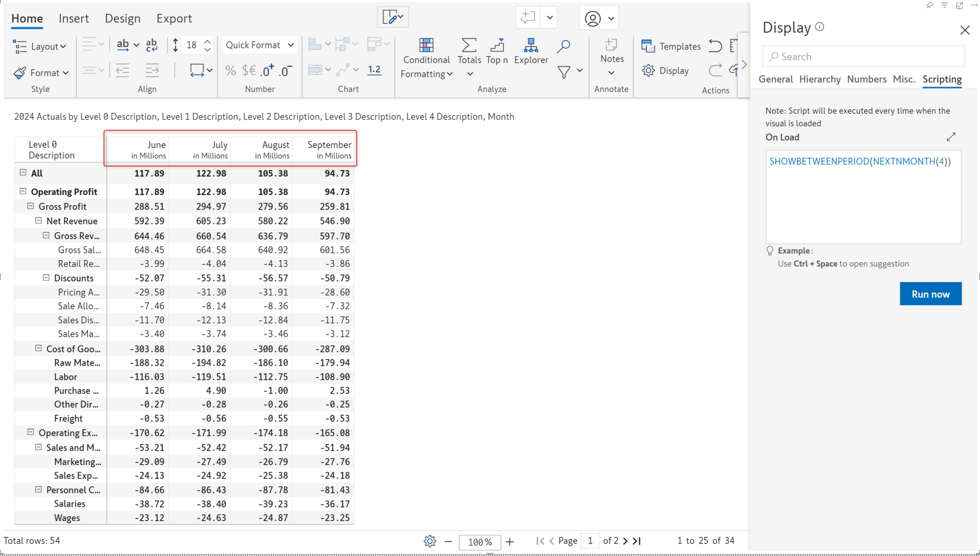The image size is (980, 556).
Task: Increase decimal places icon
Action: pyautogui.click(x=268, y=71)
